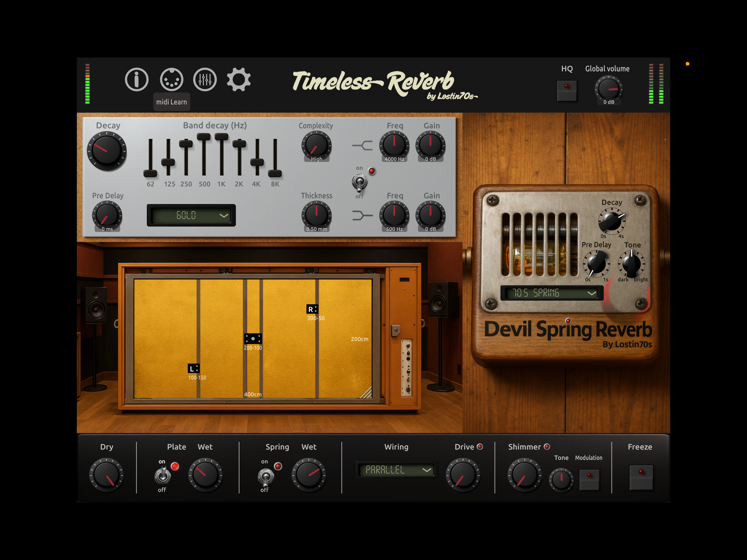Click the Drive amount knob
The width and height of the screenshot is (747, 560).
463,475
